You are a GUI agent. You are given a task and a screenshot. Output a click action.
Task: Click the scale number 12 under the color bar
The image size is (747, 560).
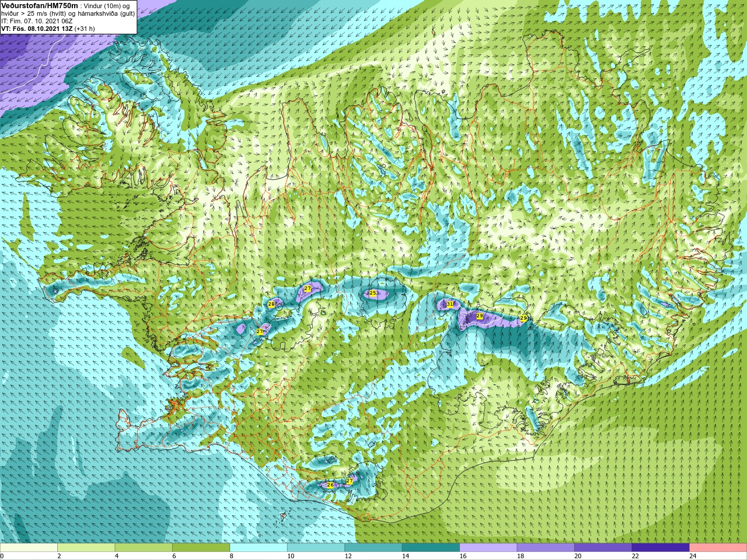pyautogui.click(x=348, y=556)
